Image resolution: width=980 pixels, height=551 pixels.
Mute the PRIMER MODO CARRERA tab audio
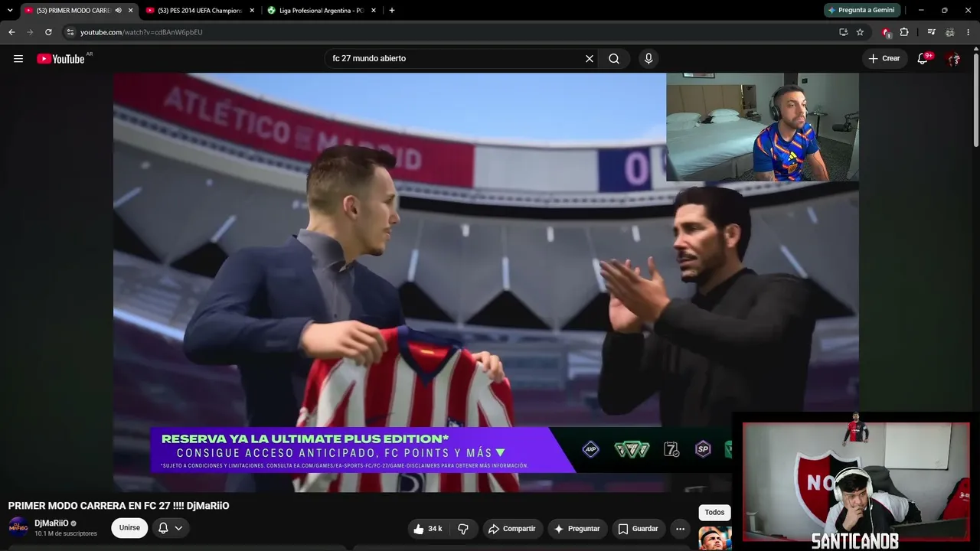pos(118,11)
